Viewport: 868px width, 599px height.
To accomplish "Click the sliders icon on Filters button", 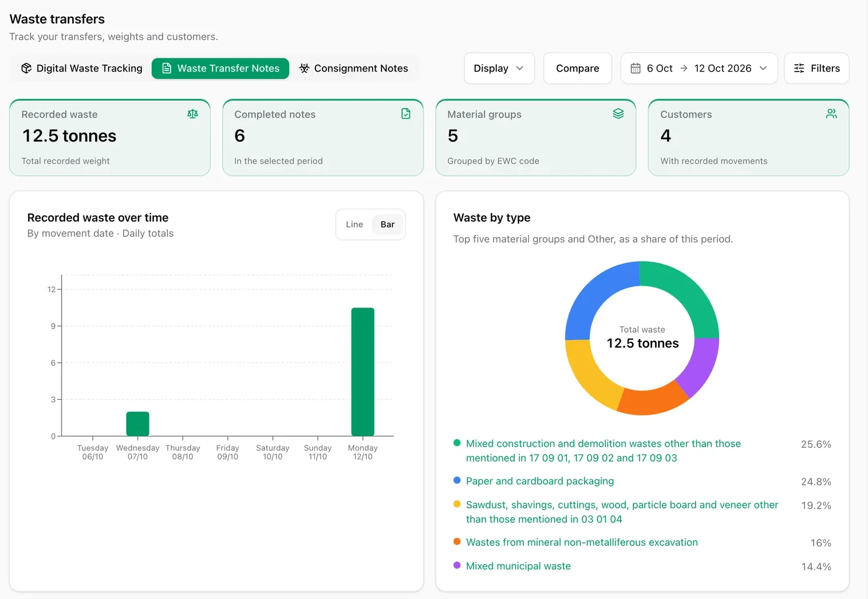I will point(799,68).
